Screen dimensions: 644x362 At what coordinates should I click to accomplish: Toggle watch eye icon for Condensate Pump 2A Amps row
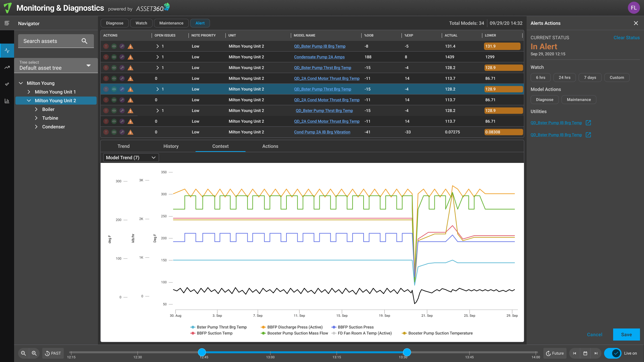point(114,57)
